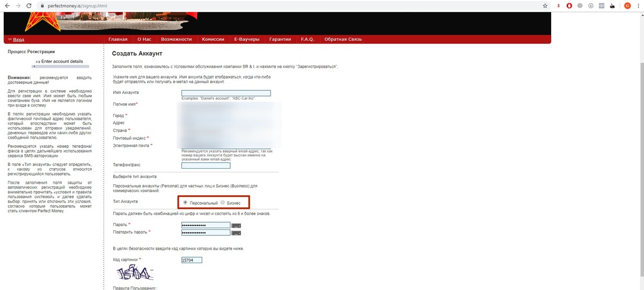Open the Yandex extension icon
Screen dimensions: 644x290
(x=559, y=5)
